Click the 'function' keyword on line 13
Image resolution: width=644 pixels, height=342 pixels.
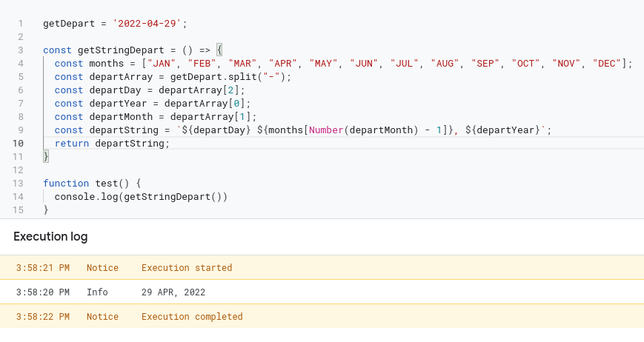click(66, 184)
